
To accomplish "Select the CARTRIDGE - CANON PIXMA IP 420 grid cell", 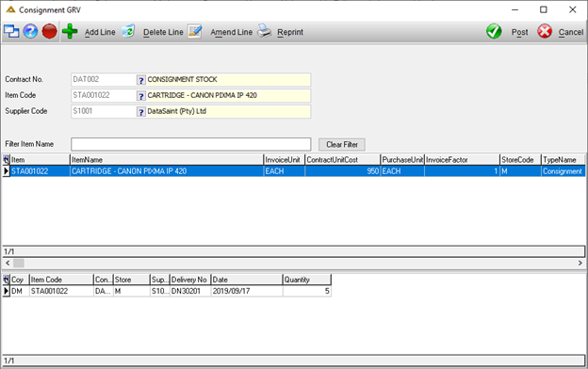I will coord(167,171).
